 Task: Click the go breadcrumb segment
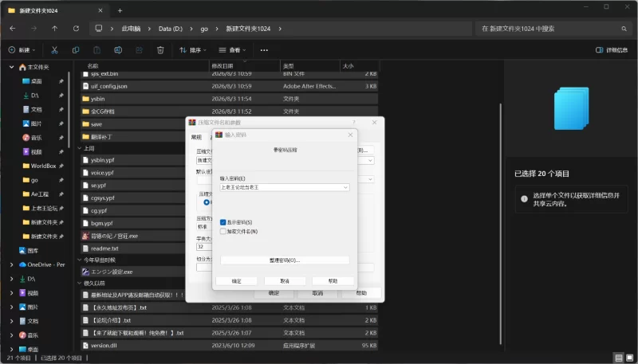point(204,29)
